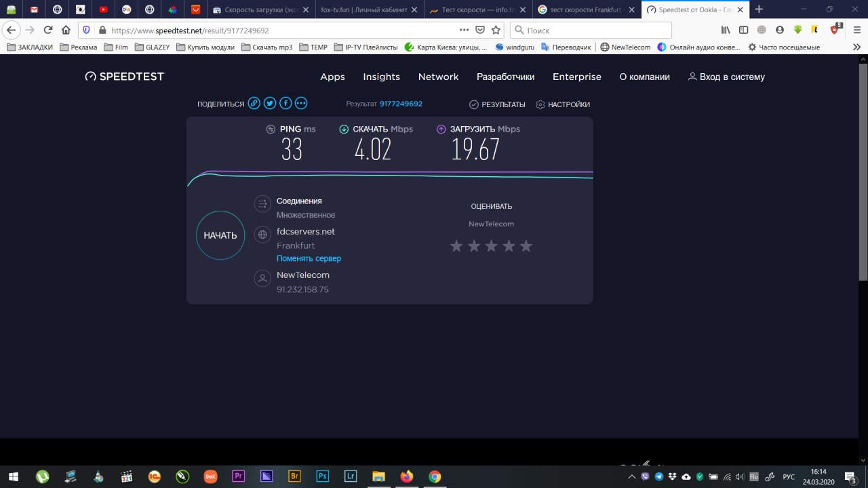Open the GLAZEY bookmarks folder
The width and height of the screenshot is (868, 488).
(152, 47)
